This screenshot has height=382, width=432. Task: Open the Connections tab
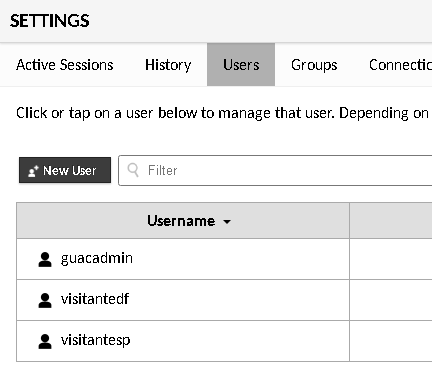tap(400, 65)
